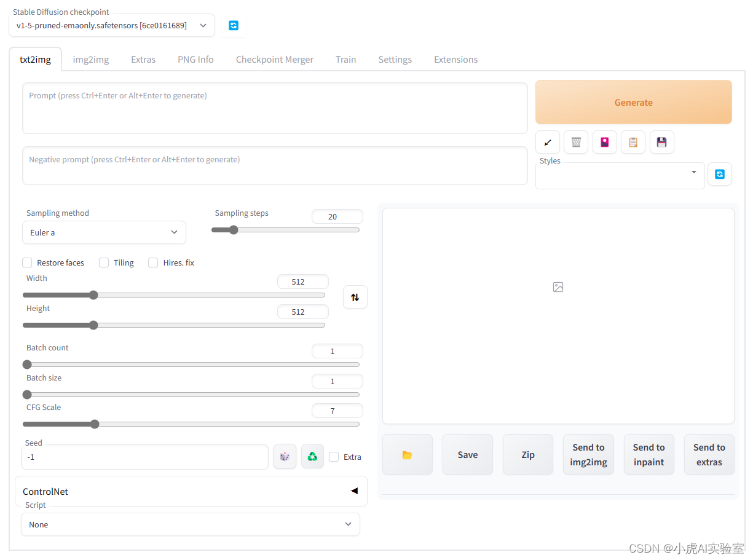Refresh the Stable Diffusion checkpoint list

233,25
